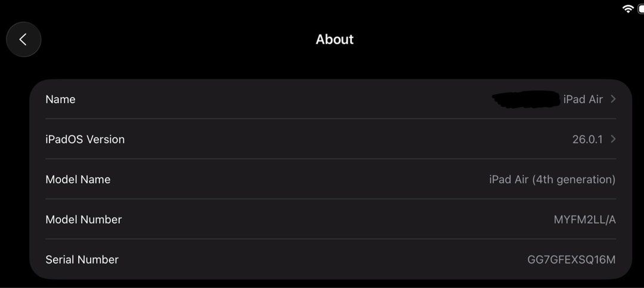Tap the blacked-out redacted name

click(x=526, y=100)
